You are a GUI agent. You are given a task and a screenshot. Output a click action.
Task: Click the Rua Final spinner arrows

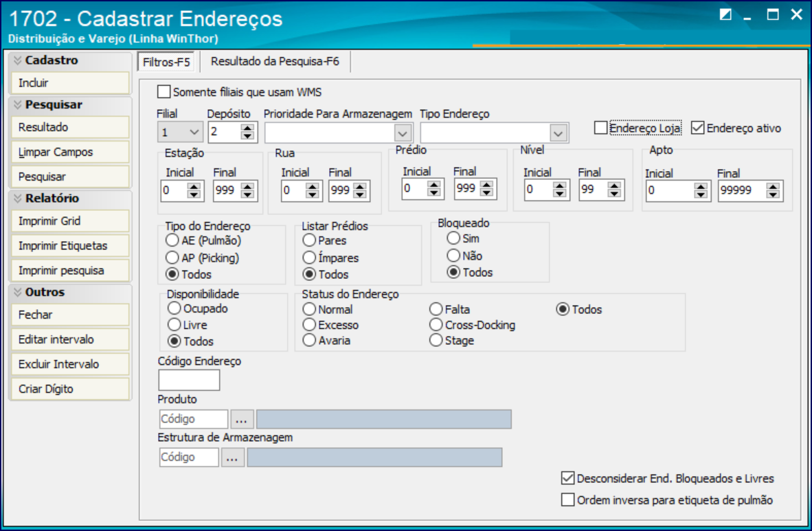(361, 191)
